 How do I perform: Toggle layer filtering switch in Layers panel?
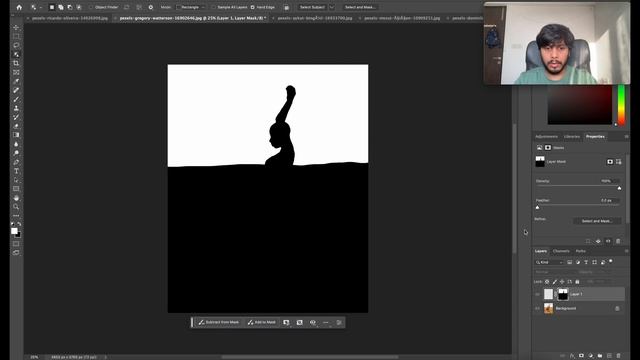point(611,261)
